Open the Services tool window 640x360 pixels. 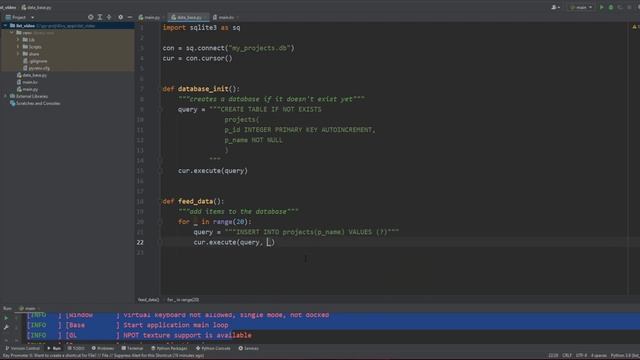click(249, 348)
